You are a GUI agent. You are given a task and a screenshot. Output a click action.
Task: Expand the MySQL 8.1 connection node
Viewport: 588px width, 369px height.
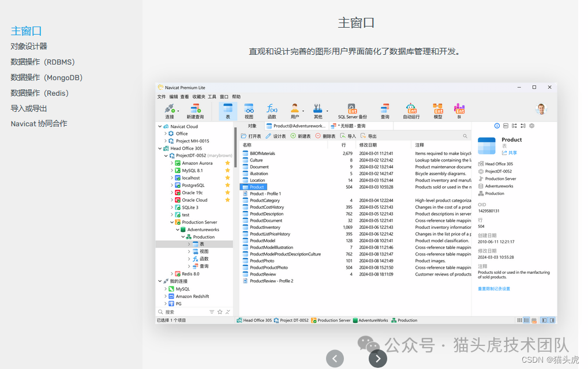coord(172,171)
